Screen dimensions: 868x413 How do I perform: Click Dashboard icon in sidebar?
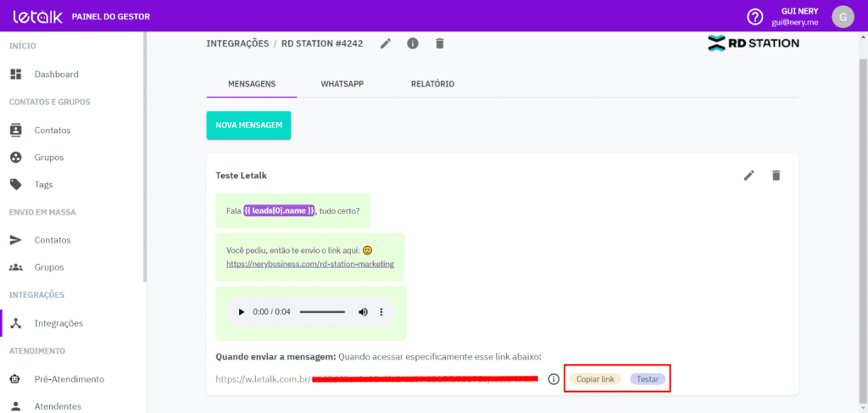click(16, 74)
